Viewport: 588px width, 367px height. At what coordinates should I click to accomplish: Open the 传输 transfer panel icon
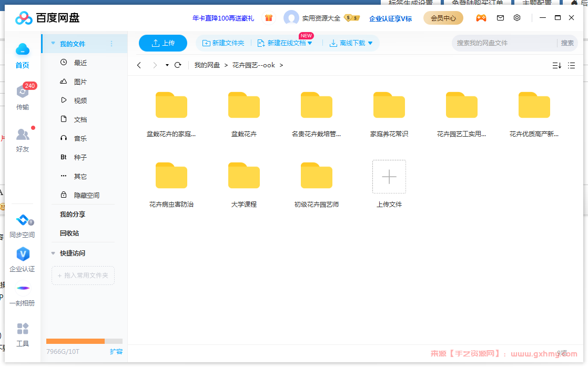[23, 92]
